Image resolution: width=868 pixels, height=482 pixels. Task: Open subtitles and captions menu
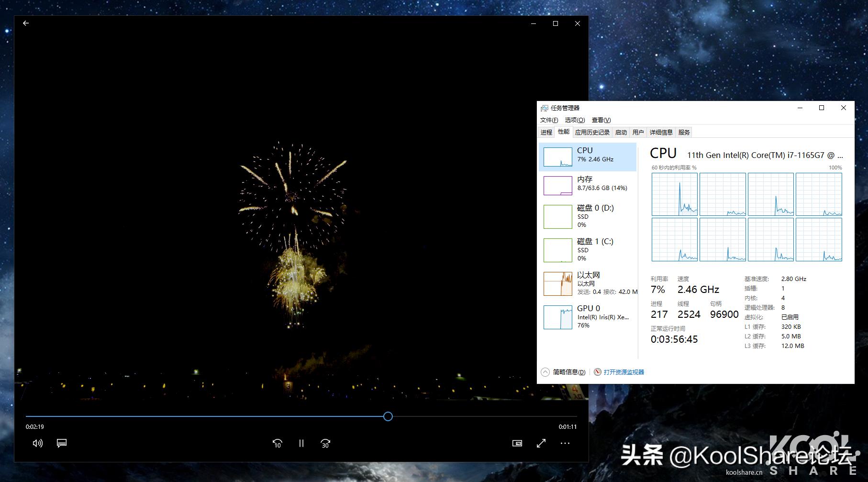click(x=62, y=443)
